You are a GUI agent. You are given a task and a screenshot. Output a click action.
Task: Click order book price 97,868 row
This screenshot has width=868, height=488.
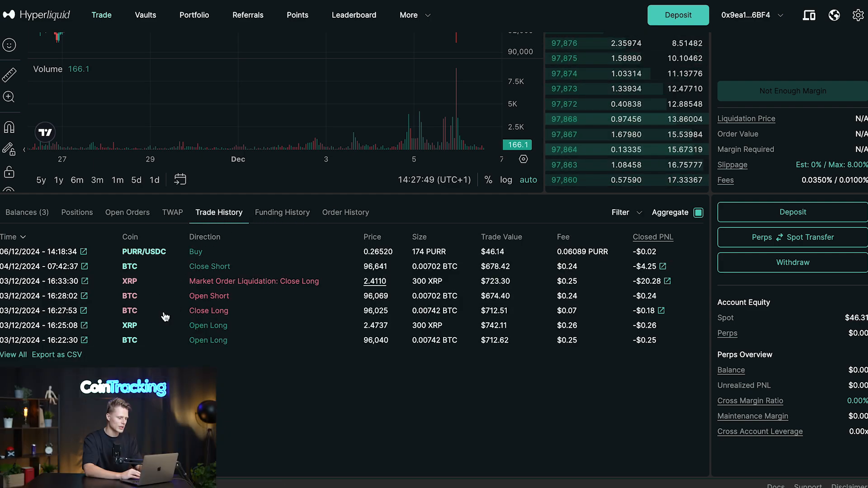click(627, 119)
